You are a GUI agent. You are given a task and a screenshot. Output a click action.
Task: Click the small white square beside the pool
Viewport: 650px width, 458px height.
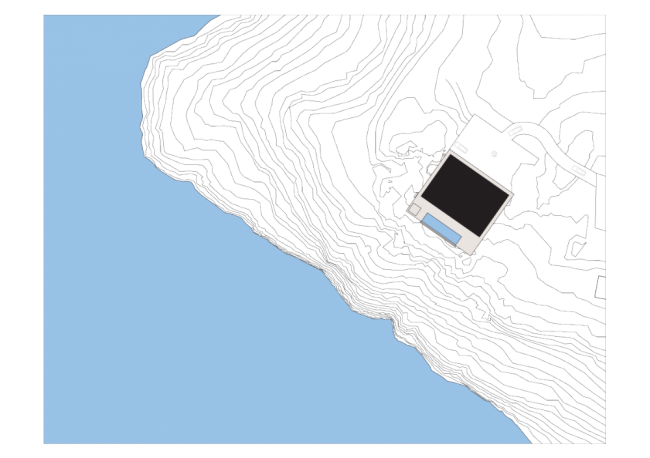[415, 210]
